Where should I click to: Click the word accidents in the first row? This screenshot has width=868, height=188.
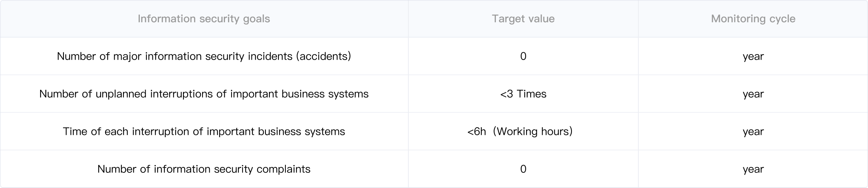(x=323, y=56)
